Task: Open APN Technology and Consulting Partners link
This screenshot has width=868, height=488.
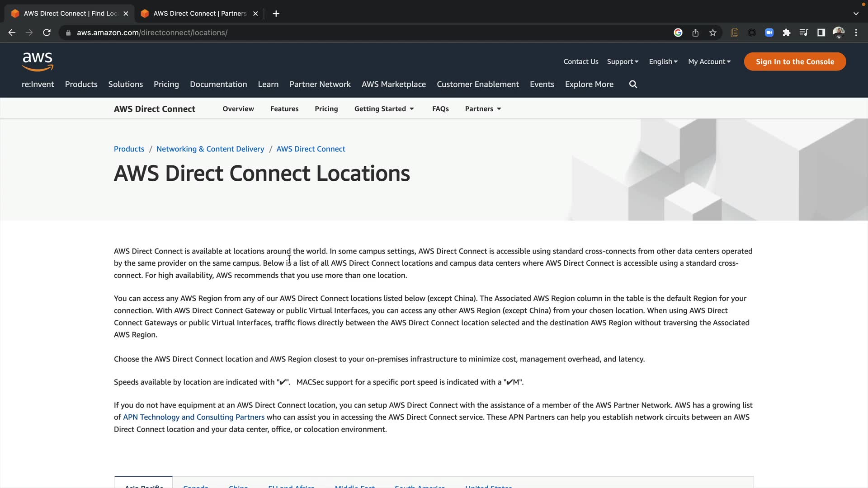Action: click(193, 417)
